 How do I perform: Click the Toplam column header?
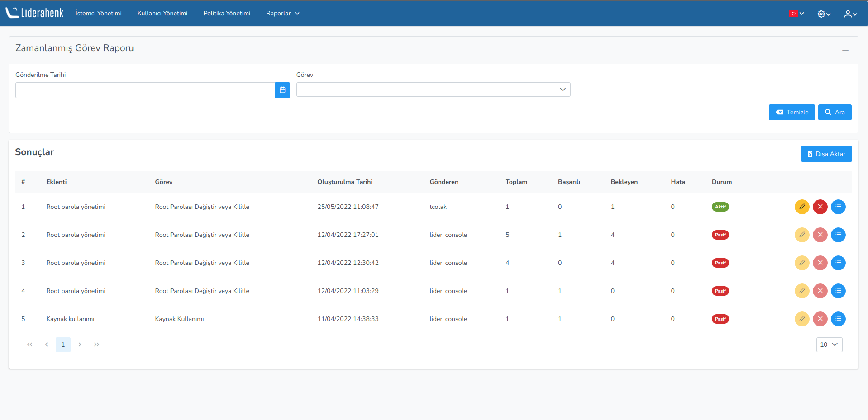[516, 182]
